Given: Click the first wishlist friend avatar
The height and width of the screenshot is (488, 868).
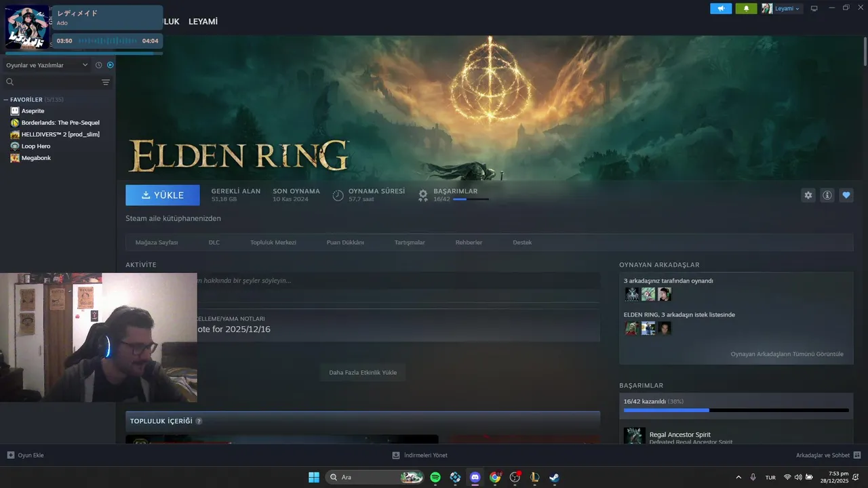Looking at the screenshot, I should [x=632, y=328].
